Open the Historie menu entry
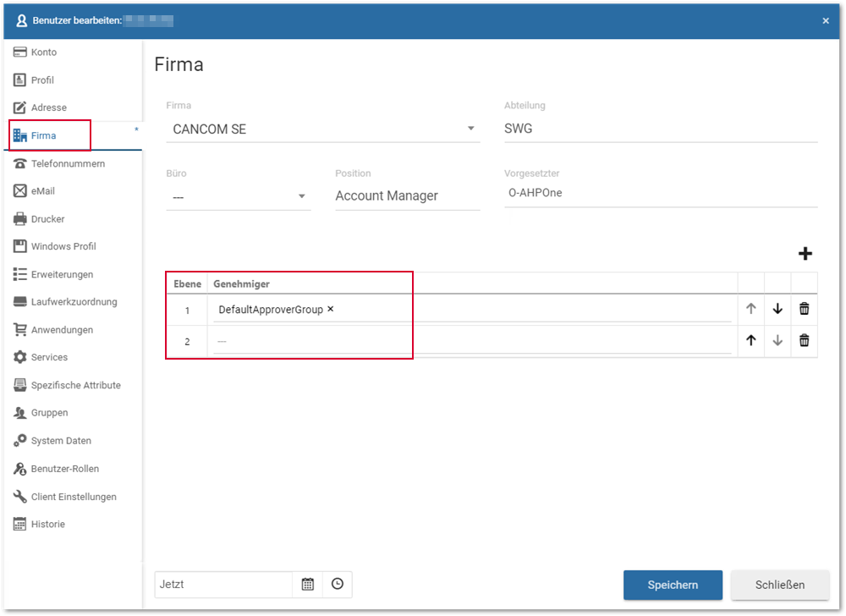846x616 pixels. click(x=73, y=524)
